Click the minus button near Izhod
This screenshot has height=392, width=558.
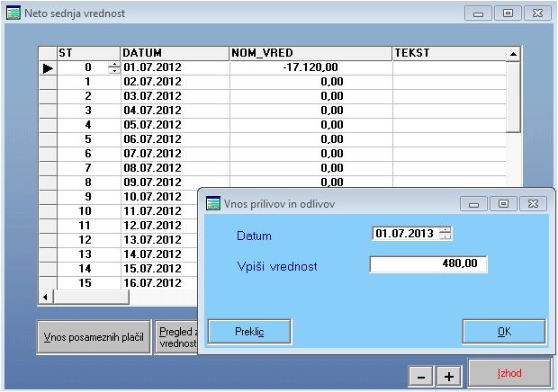(x=418, y=376)
